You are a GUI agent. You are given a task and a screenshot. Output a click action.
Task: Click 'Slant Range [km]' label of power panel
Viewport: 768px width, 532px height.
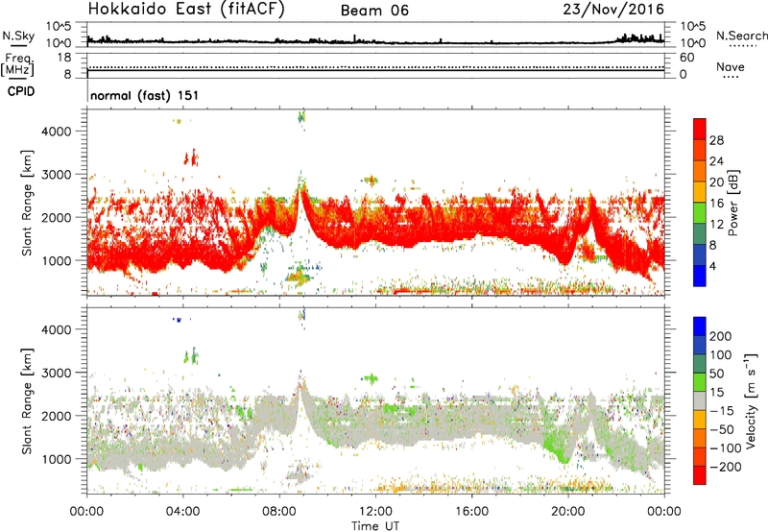click(27, 203)
